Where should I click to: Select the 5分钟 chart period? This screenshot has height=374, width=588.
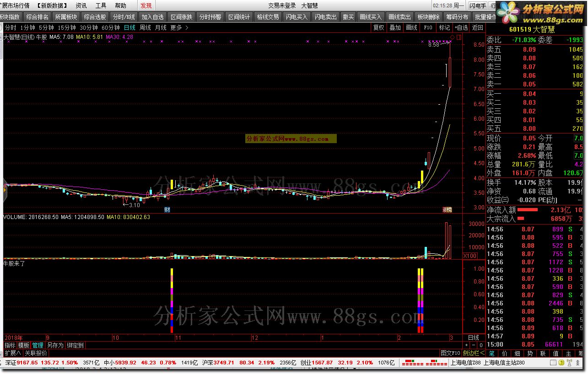pos(46,27)
